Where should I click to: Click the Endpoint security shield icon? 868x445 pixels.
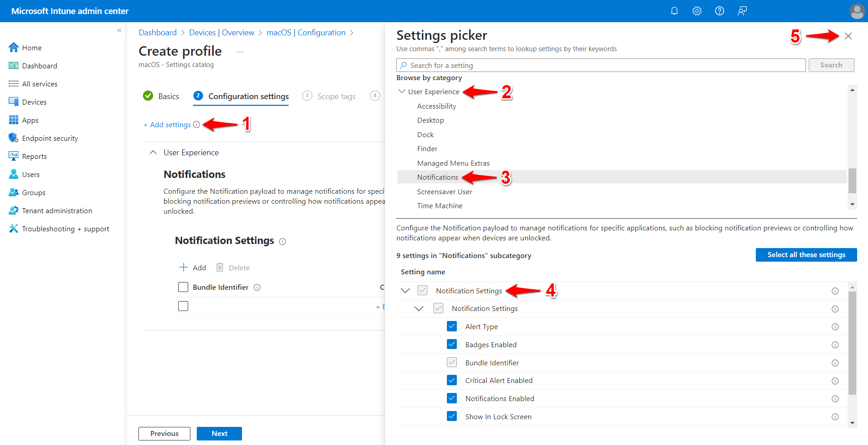tap(14, 138)
